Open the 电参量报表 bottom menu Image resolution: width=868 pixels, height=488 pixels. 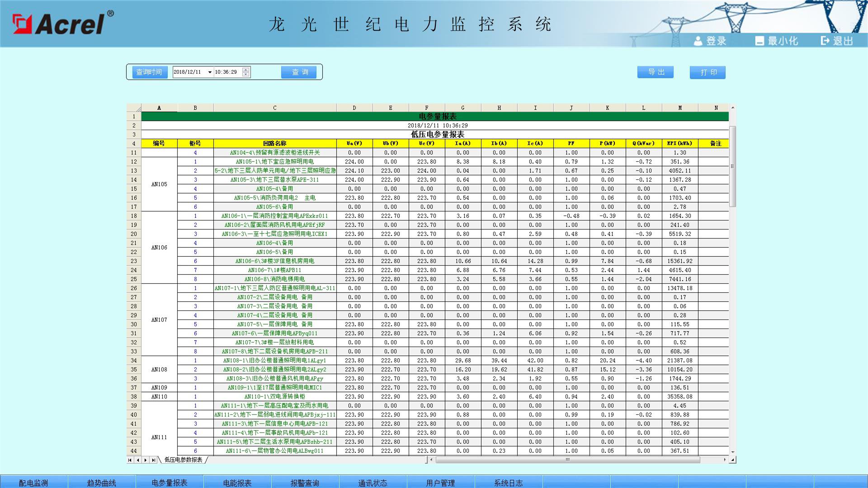click(x=170, y=483)
